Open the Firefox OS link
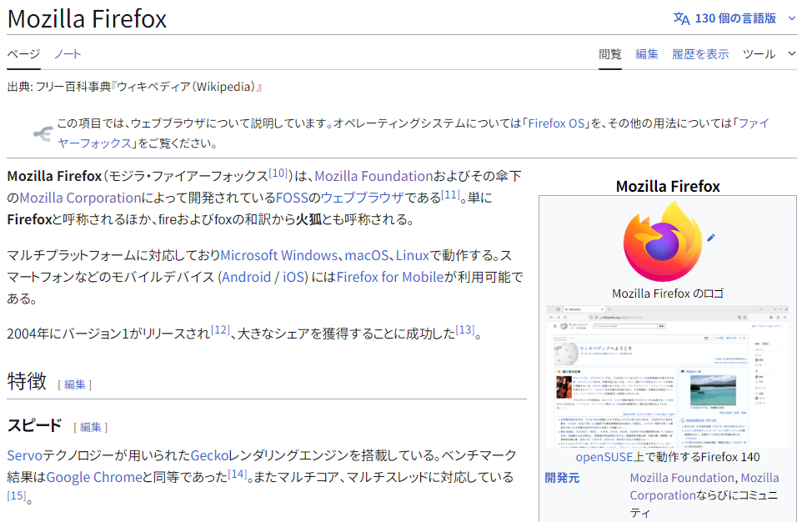Viewport: 812px width, 522px height. [557, 123]
